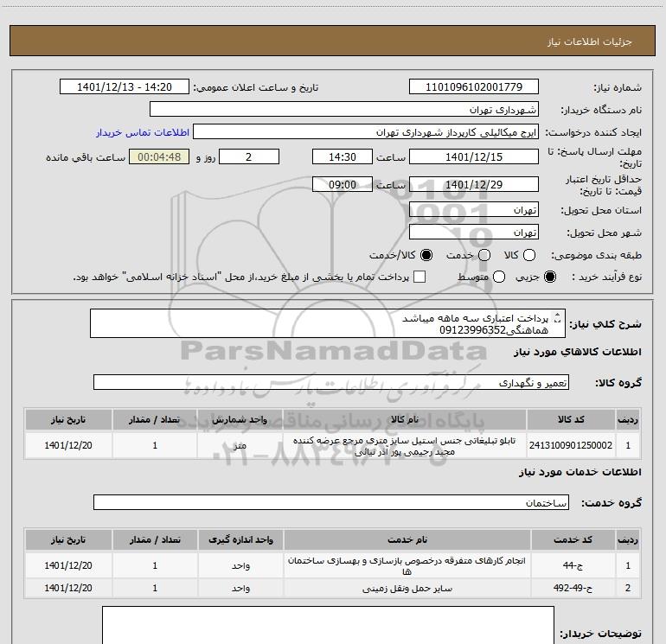Click the need number field 1101096102001779
Viewport: 666px width, 644px height.
[x=474, y=87]
